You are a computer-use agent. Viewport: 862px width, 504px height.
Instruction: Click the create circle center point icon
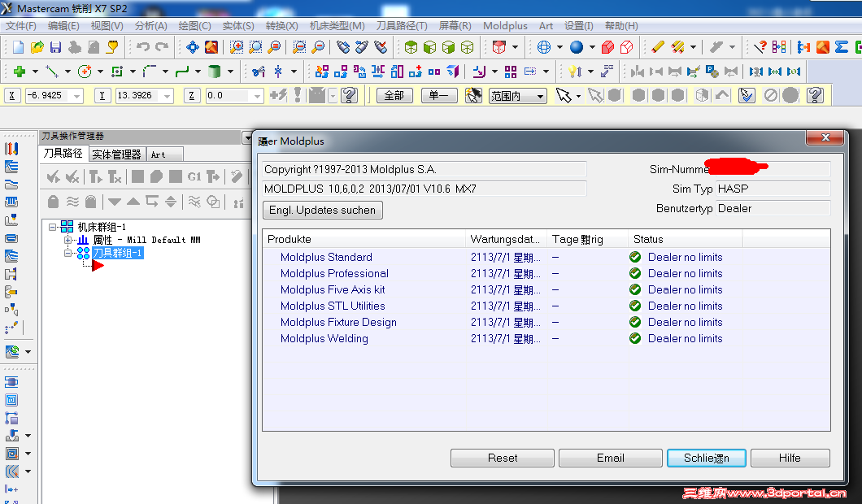coord(84,72)
